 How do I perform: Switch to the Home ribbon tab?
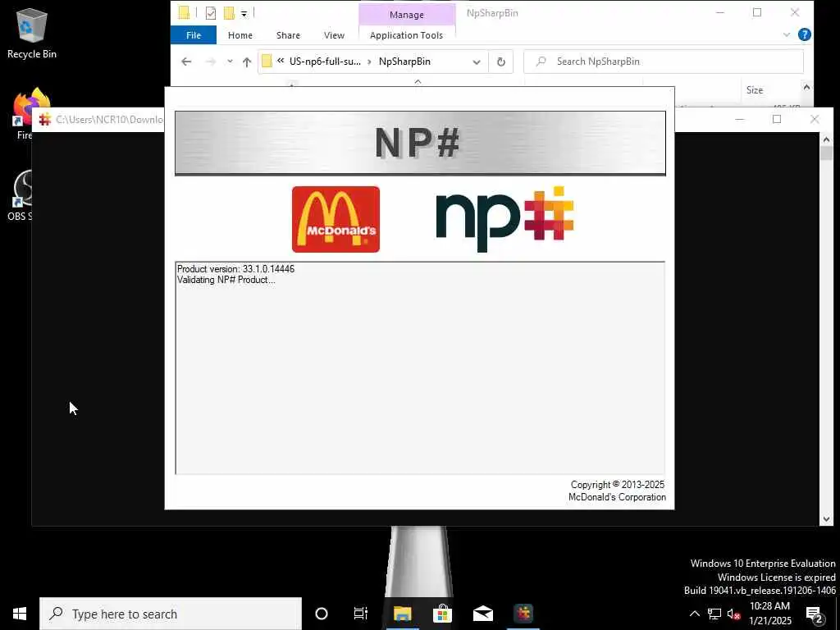pyautogui.click(x=240, y=35)
